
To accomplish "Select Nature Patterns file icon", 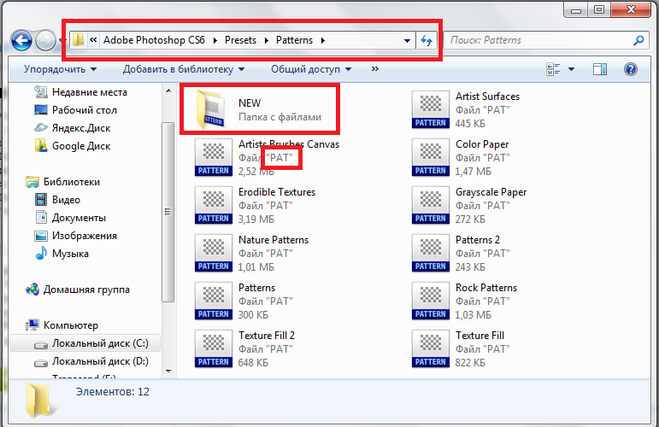I will click(214, 253).
